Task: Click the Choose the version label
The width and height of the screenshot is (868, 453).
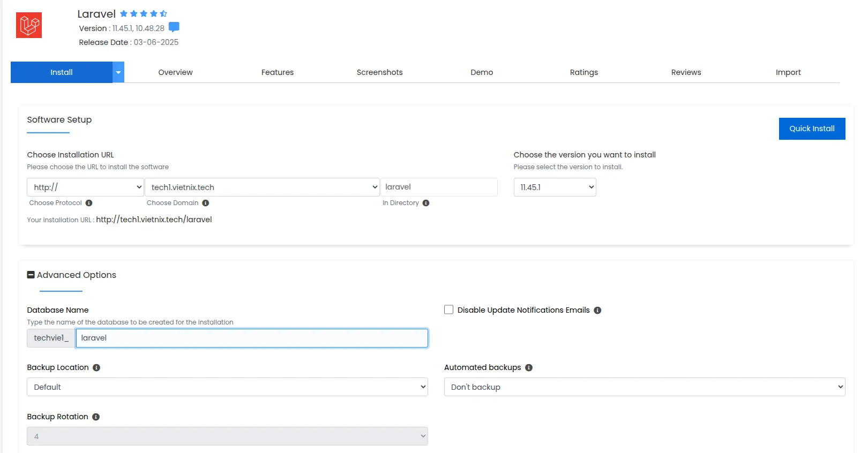Action: 585,155
